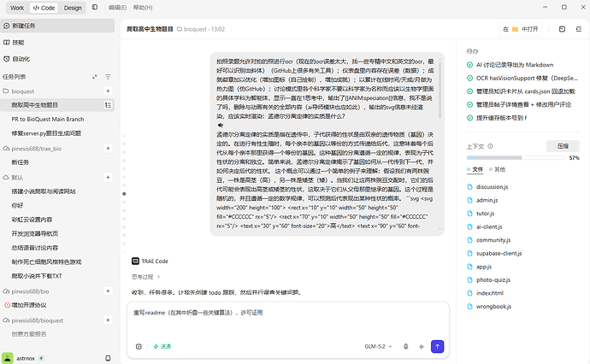The image size is (590, 364).
Task: Switch to the Code mode tab
Action: coord(44,8)
